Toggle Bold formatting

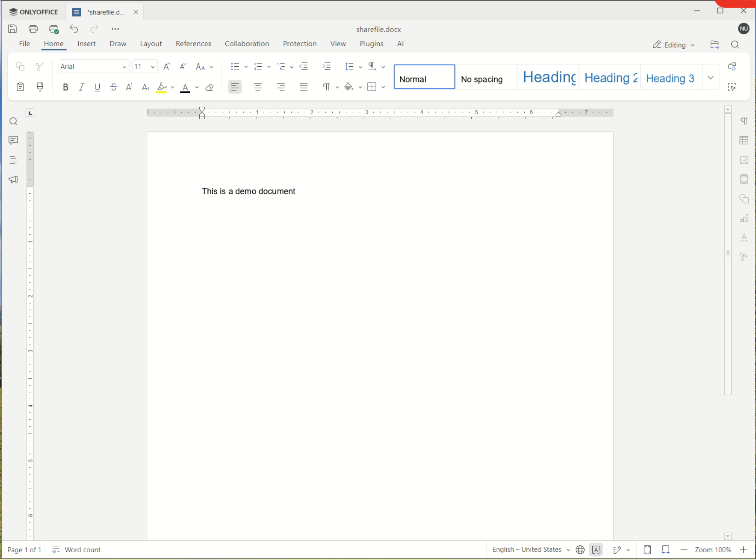(65, 87)
